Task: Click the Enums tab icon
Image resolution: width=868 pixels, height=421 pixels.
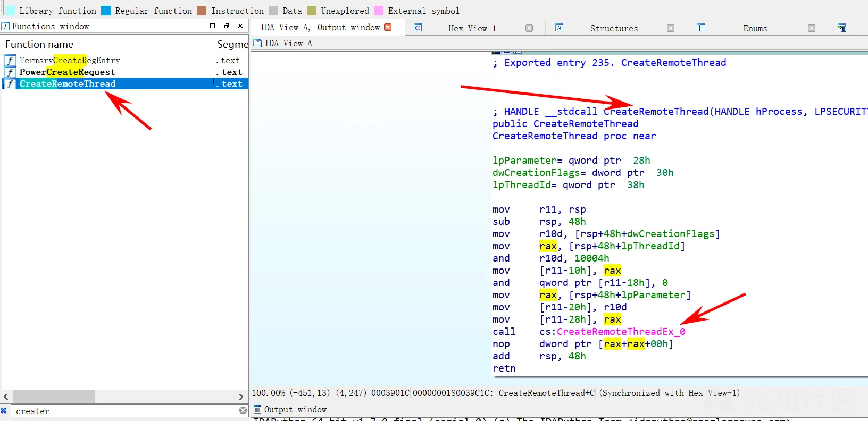Action: [x=701, y=28]
